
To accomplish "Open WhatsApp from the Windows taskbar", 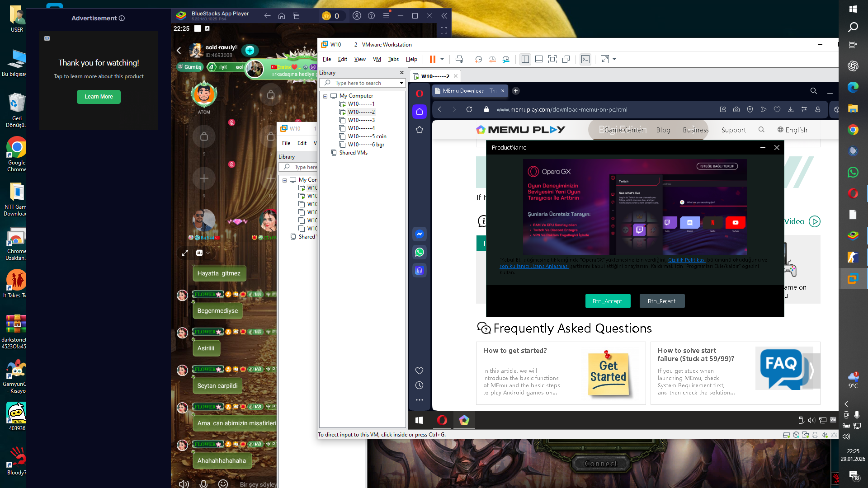I will tap(853, 172).
